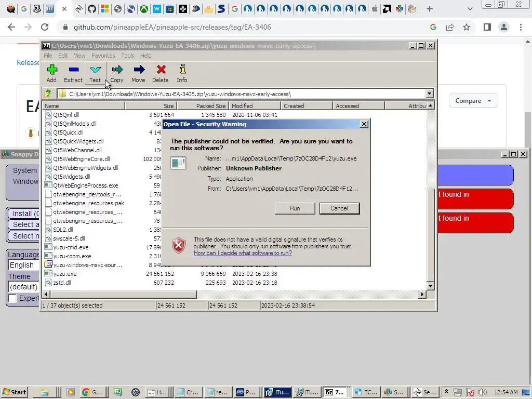Select zstd.dll in the file list
Image resolution: width=532 pixels, height=399 pixels.
coord(62,283)
